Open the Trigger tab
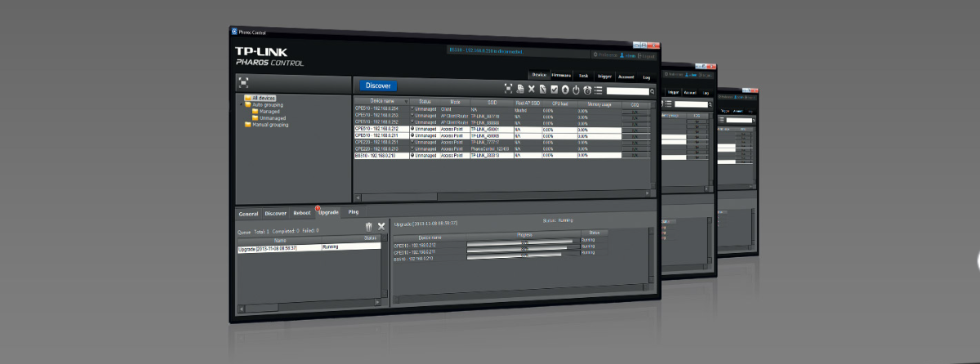Viewport: 980px width, 364px height. 604,76
